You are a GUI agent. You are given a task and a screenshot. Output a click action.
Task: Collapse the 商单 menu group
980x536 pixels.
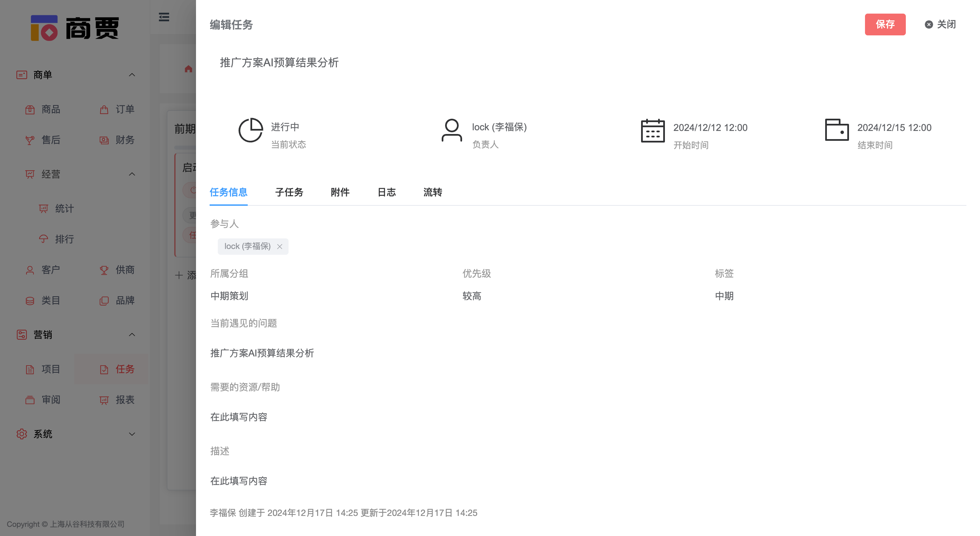coord(132,75)
